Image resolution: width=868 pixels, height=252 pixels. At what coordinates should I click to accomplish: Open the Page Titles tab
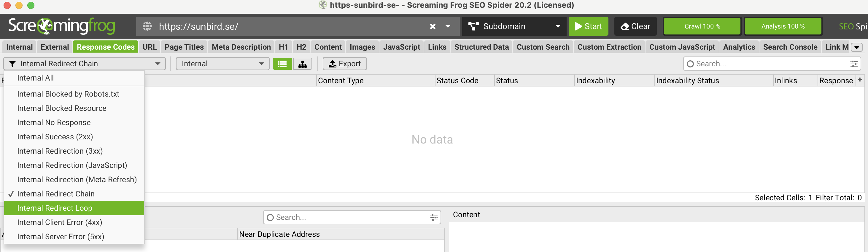pyautogui.click(x=184, y=47)
